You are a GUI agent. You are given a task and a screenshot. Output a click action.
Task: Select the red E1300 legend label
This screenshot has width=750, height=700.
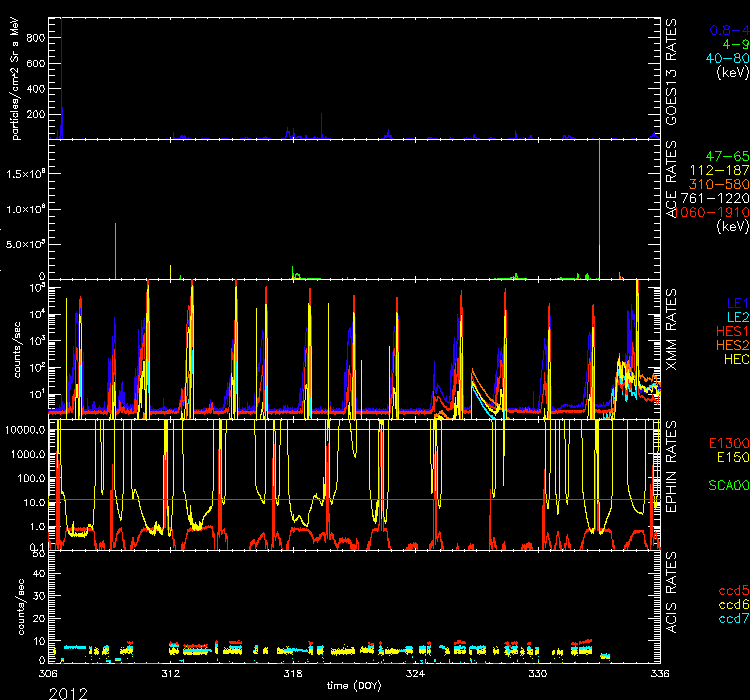(727, 442)
